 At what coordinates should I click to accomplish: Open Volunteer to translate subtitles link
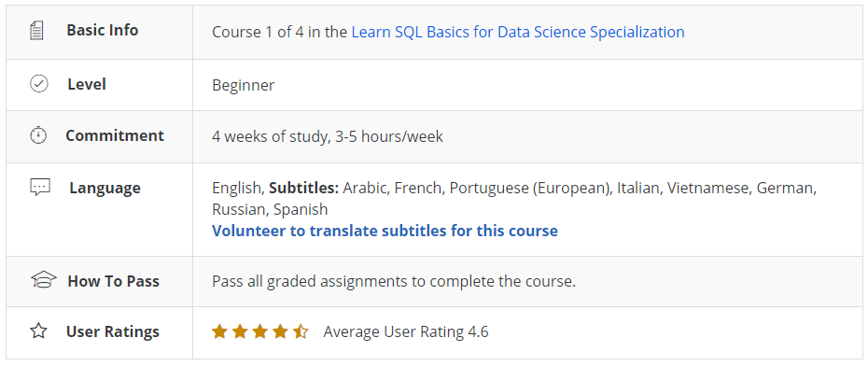tap(385, 231)
